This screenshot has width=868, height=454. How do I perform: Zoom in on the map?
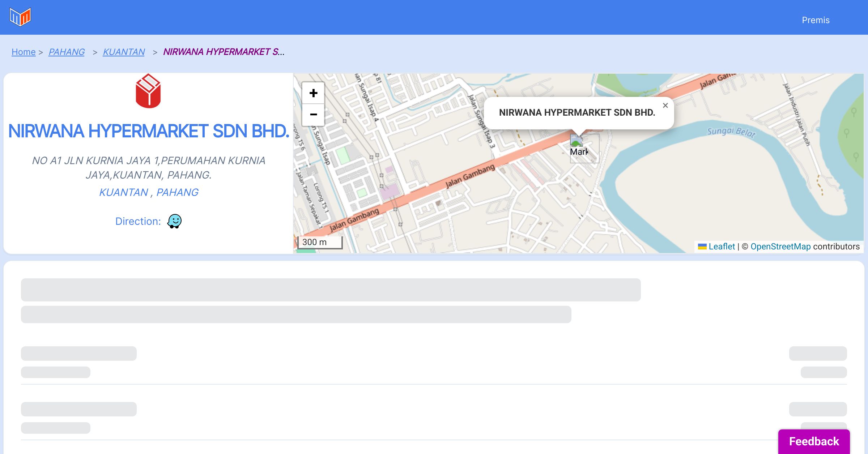click(x=313, y=93)
